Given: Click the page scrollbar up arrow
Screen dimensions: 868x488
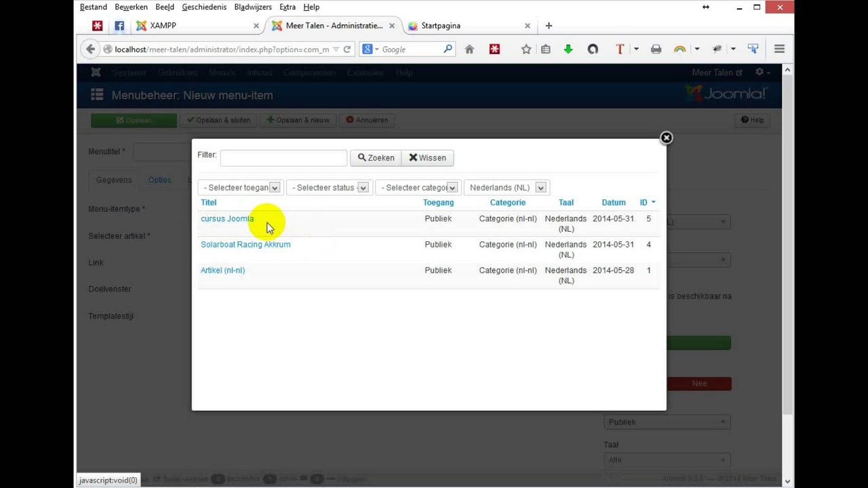Looking at the screenshot, I should click(787, 70).
